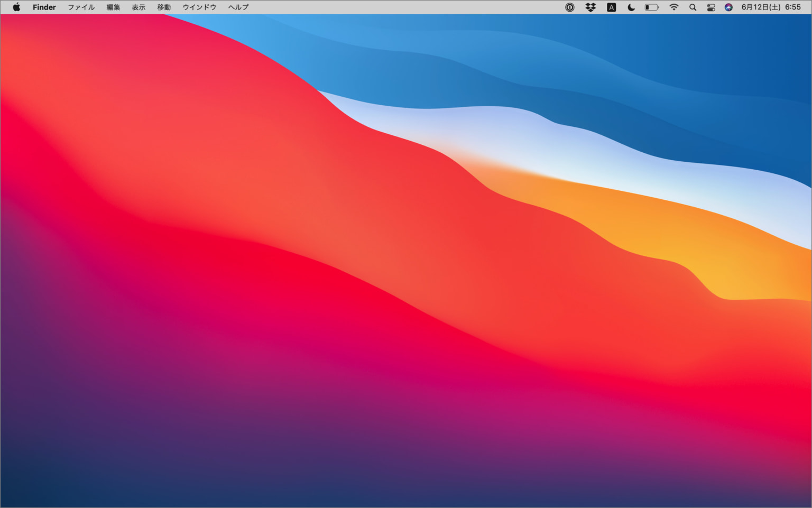Click the date and time 6月12日(土) 6:55

[771, 7]
